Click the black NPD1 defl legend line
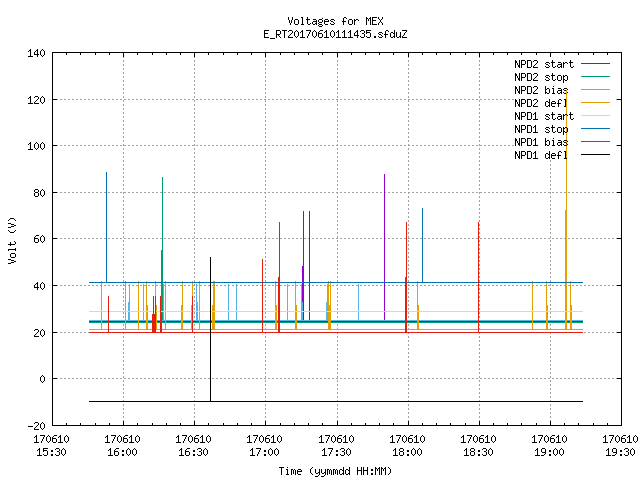 pyautogui.click(x=595, y=155)
